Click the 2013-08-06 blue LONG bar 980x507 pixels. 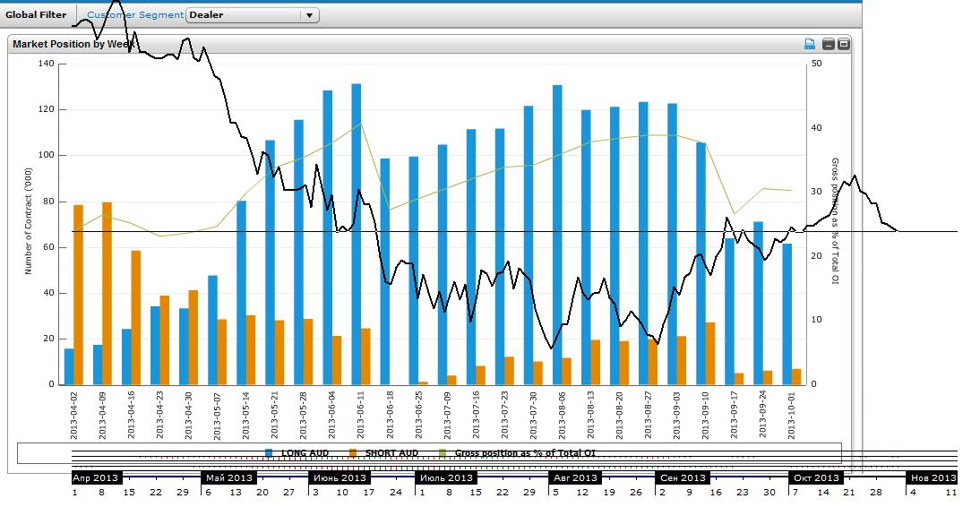pyautogui.click(x=557, y=235)
